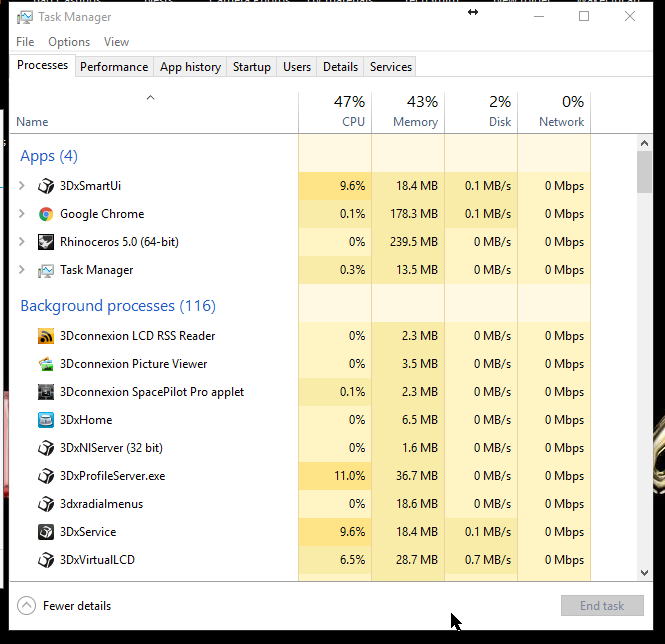The width and height of the screenshot is (665, 644).
Task: Click the 3DxService icon
Action: pyautogui.click(x=46, y=532)
